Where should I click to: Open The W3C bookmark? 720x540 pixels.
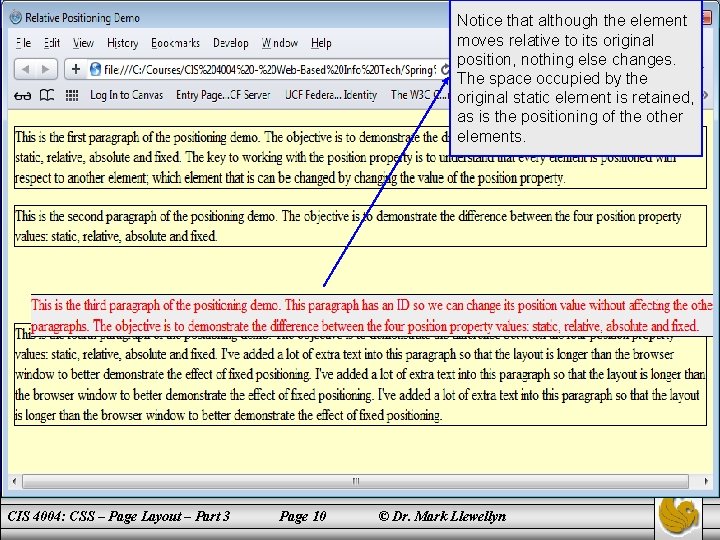pyautogui.click(x=419, y=95)
